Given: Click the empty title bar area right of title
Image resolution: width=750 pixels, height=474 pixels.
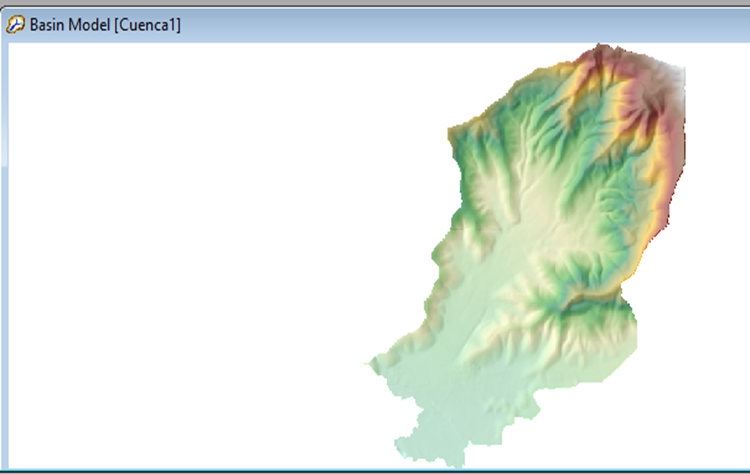Looking at the screenshot, I should coord(450,25).
